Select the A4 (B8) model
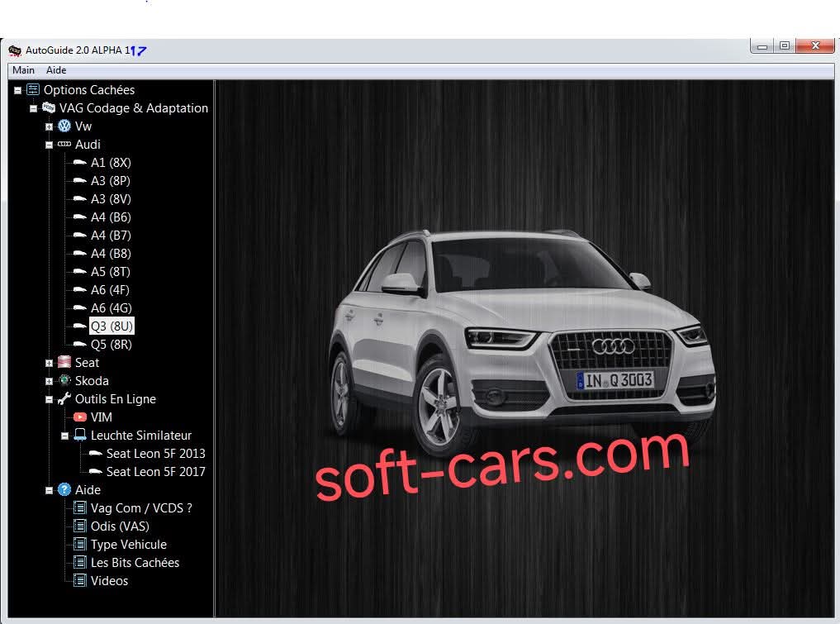840x624 pixels. coord(111,254)
